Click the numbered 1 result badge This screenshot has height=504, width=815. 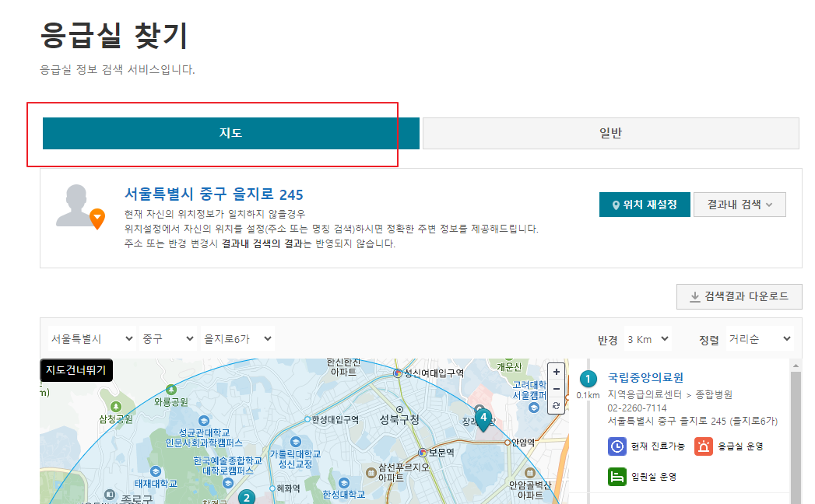coord(588,379)
